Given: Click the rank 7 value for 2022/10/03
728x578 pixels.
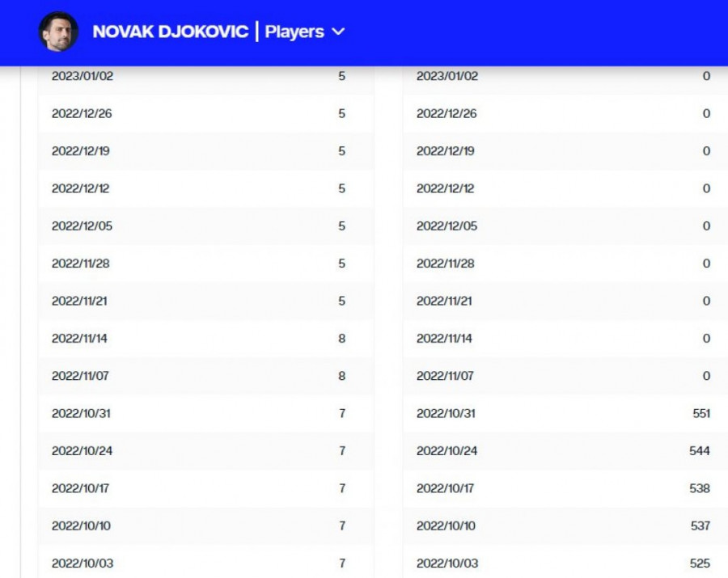Looking at the screenshot, I should point(341,563).
